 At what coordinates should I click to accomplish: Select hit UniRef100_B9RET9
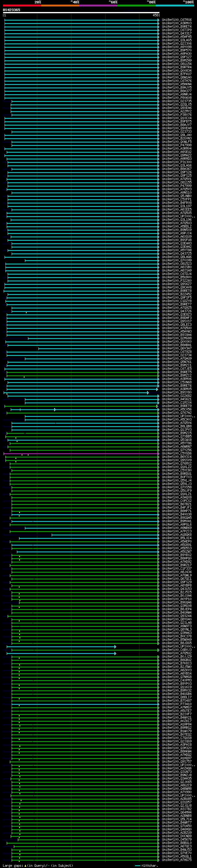(x=176, y=406)
